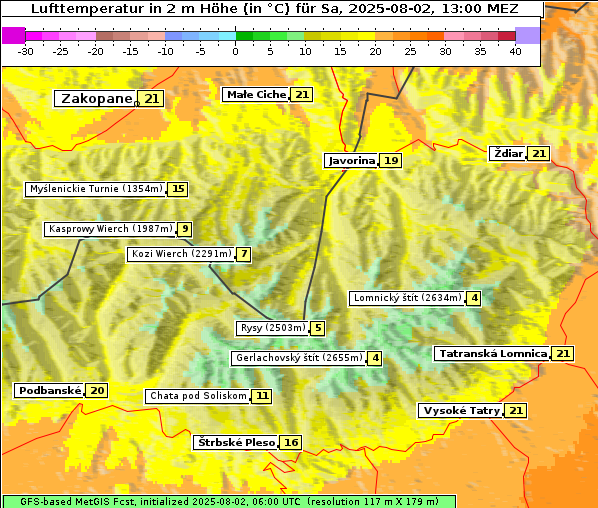Screen dimensions: 598x508
Task: Click the dark green 0 to 2.5 legend swatch
Action: tap(244, 36)
